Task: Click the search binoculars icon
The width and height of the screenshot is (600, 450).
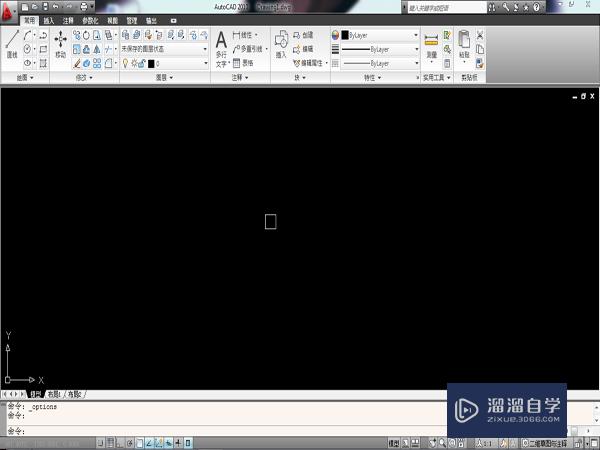Action: [492, 7]
